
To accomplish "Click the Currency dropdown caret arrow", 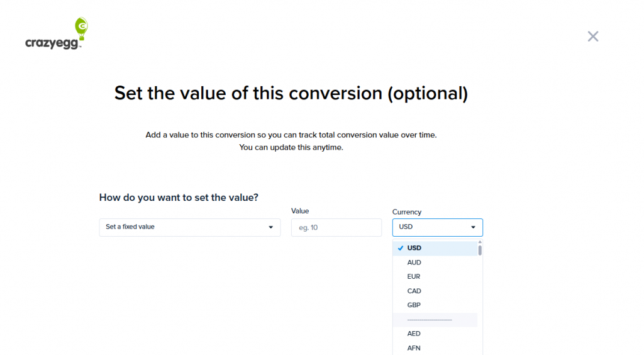I will point(473,227).
